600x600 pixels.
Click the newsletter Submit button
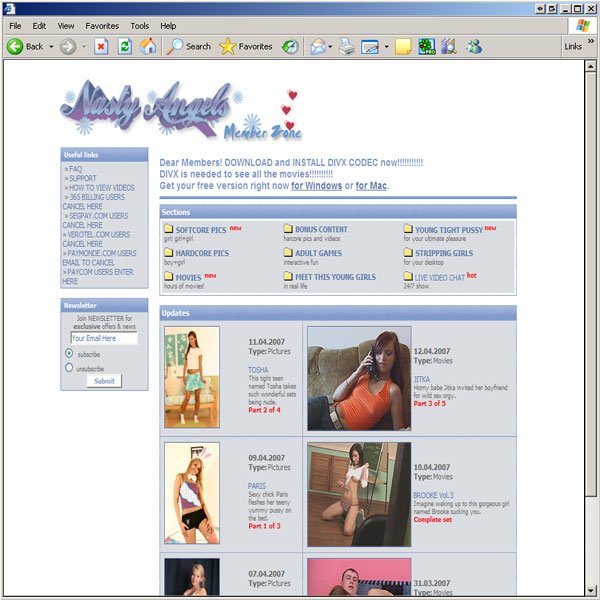pyautogui.click(x=104, y=381)
